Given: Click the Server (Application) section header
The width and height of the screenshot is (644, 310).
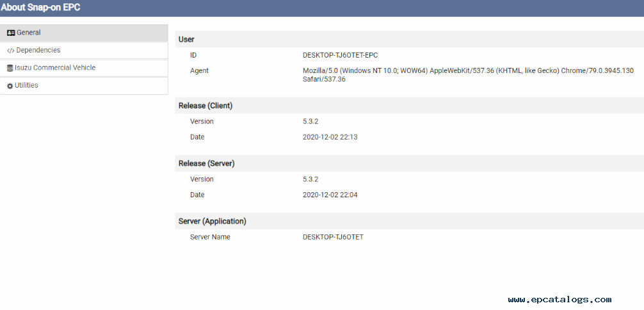Looking at the screenshot, I should tap(410, 221).
